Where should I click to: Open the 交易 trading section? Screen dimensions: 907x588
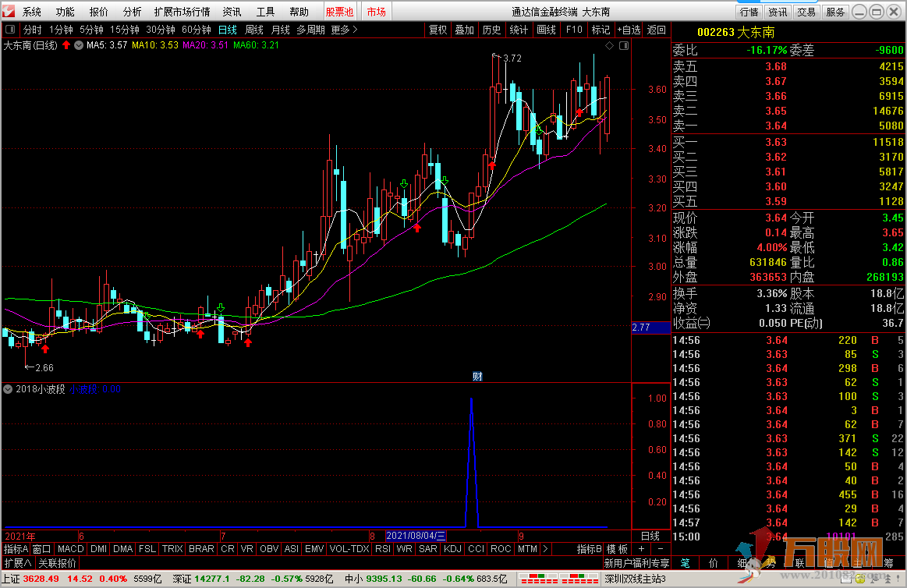coord(806,12)
